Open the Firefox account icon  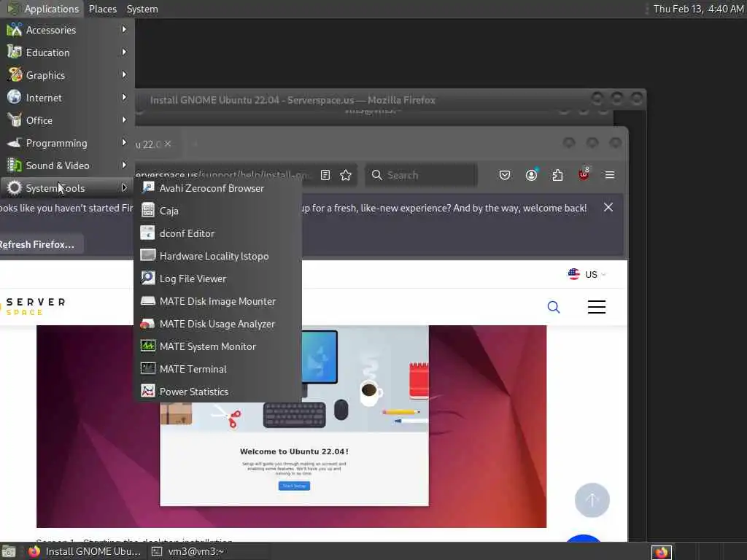click(531, 175)
